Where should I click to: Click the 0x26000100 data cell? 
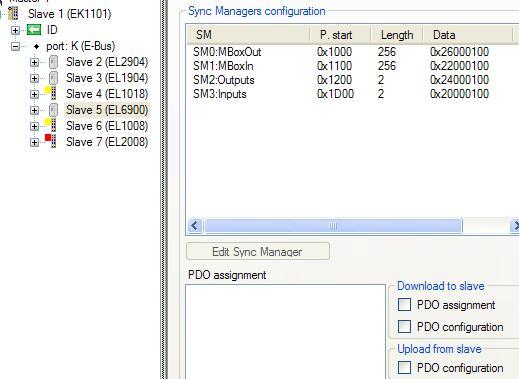[459, 52]
